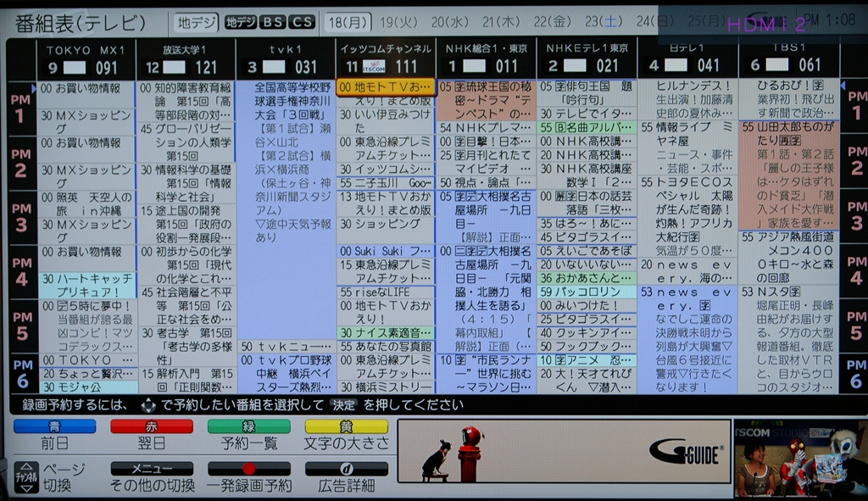868x501 pixels.
Task: Select the highlighted 地モトTVお… program
Action: pyautogui.click(x=386, y=87)
